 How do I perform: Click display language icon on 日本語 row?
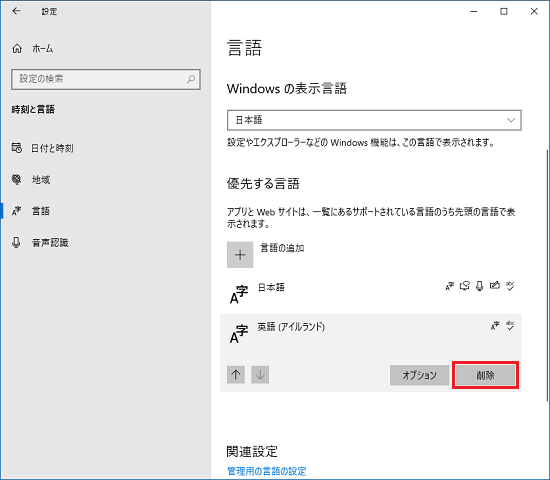click(449, 286)
